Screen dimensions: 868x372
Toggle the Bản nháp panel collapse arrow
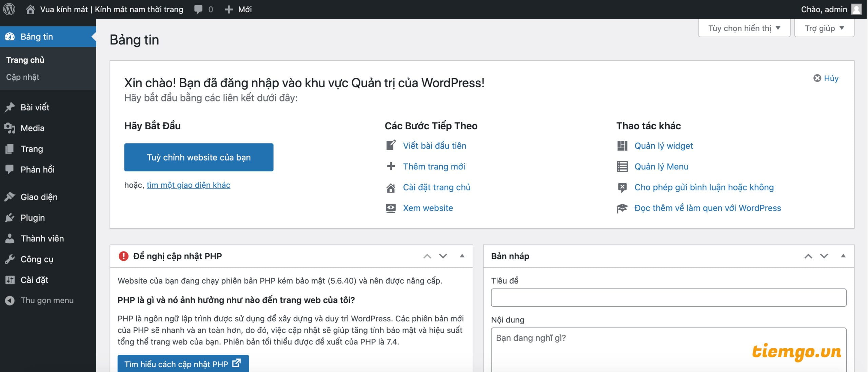[843, 256]
